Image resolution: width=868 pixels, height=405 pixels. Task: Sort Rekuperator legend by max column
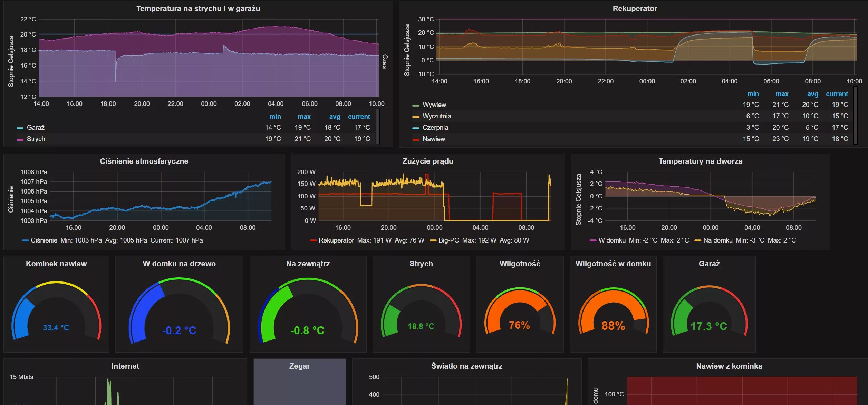(x=782, y=94)
